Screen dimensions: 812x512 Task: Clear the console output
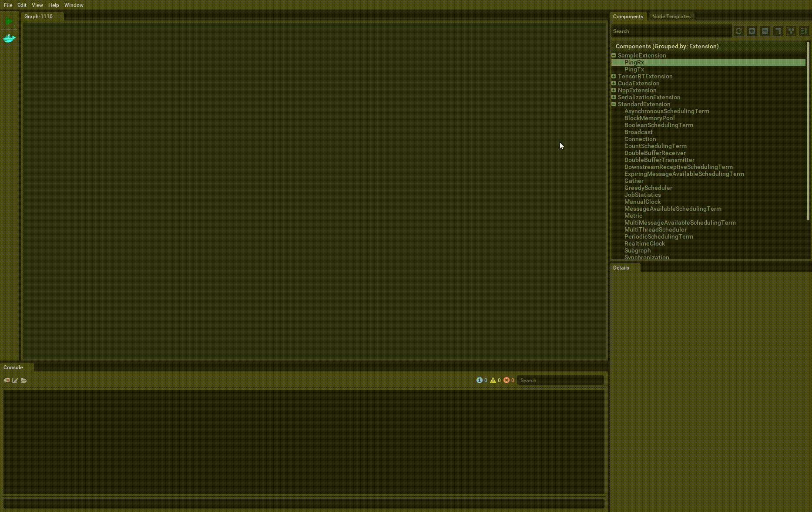tap(7, 381)
